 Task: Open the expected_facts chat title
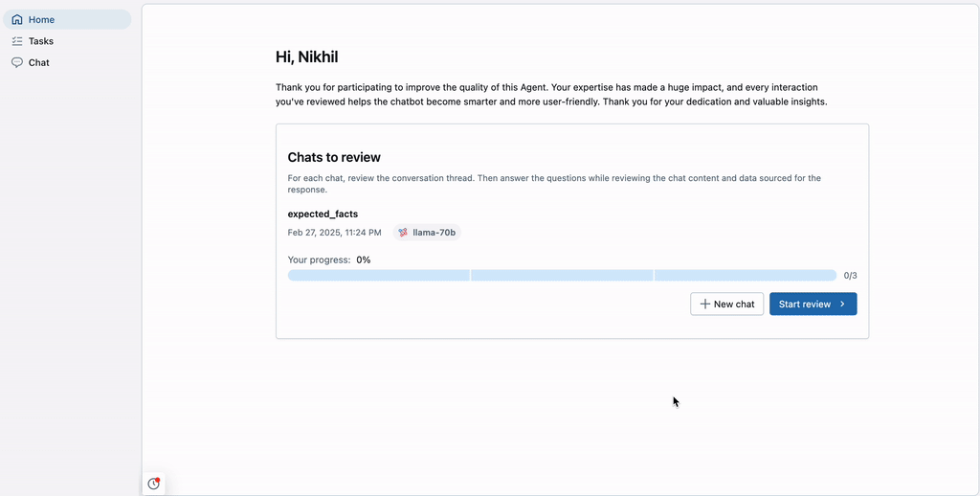323,214
